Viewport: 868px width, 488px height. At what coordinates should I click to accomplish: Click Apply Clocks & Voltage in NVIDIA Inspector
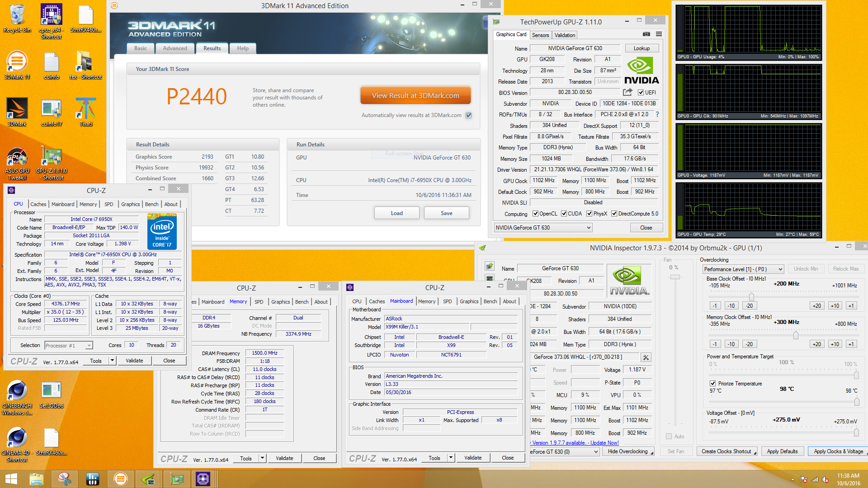pyautogui.click(x=839, y=451)
